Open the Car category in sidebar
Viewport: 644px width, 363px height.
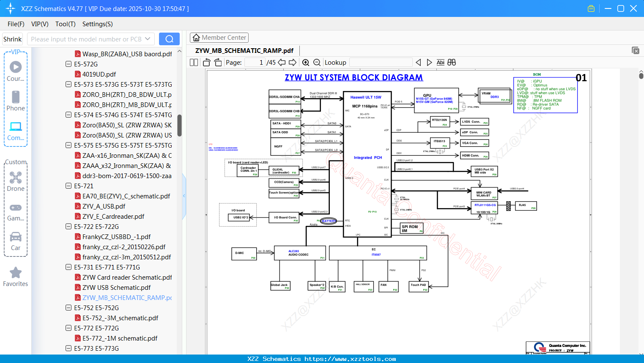[16, 241]
